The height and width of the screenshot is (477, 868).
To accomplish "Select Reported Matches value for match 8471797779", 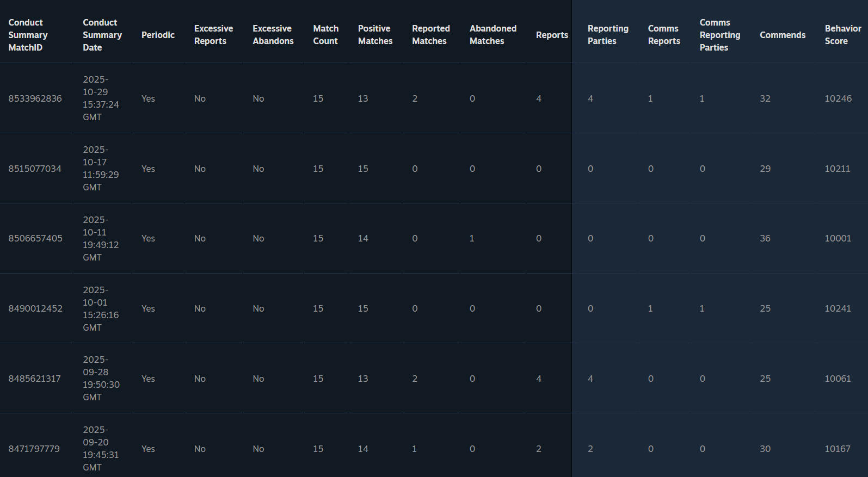I will 414,449.
